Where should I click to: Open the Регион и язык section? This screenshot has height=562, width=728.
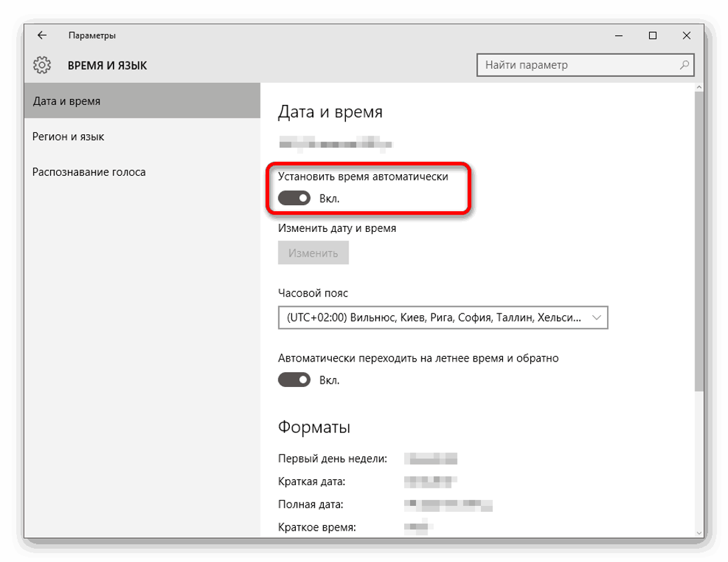(x=68, y=136)
